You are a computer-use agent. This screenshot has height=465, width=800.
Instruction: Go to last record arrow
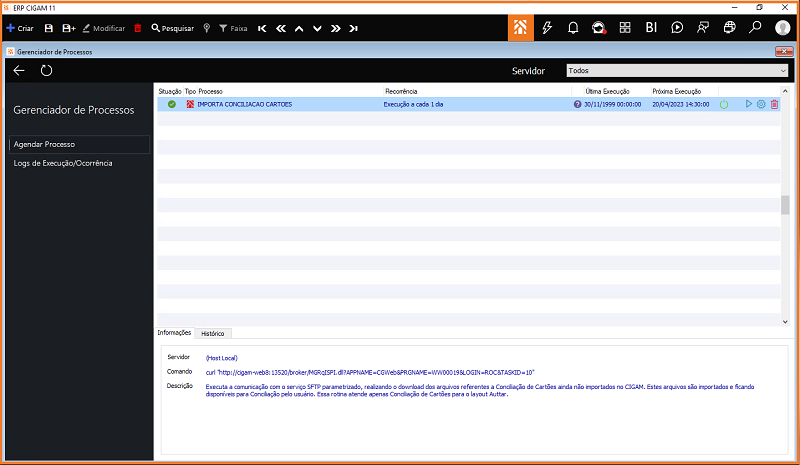coord(354,29)
